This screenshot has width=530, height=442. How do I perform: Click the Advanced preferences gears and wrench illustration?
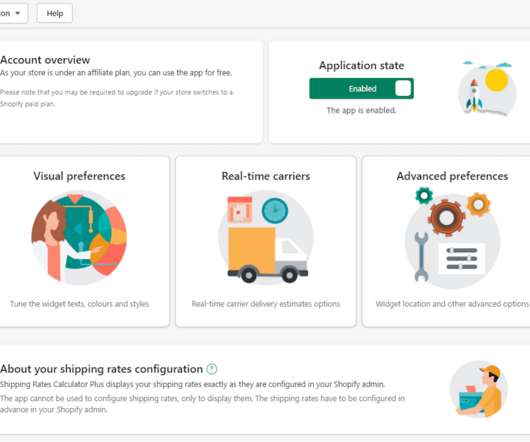pos(452,238)
